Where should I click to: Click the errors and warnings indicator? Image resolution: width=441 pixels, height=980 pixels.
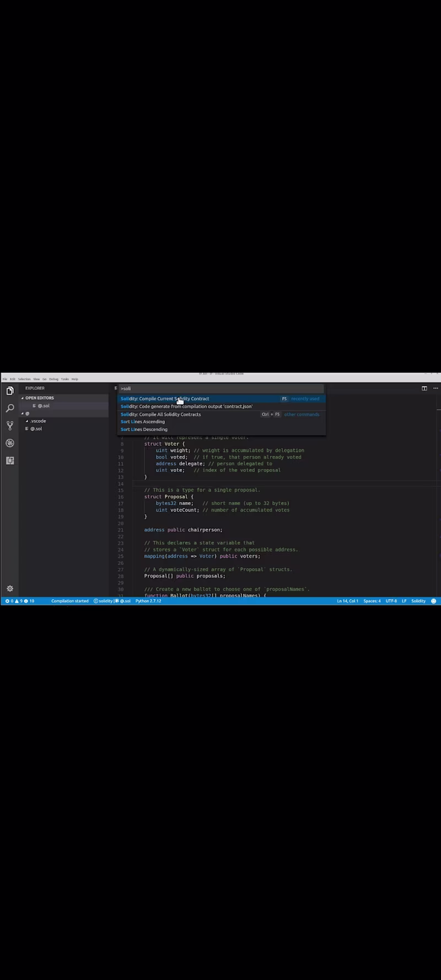pyautogui.click(x=20, y=601)
